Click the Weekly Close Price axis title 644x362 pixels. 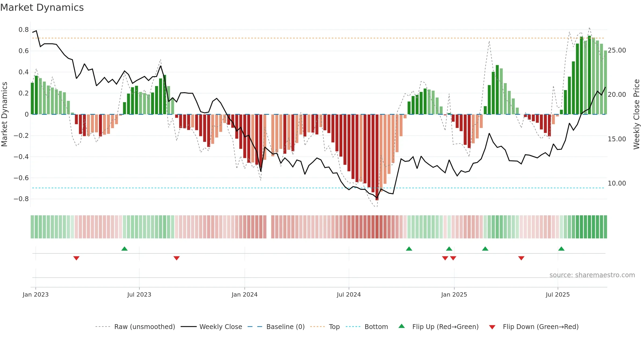tap(637, 114)
